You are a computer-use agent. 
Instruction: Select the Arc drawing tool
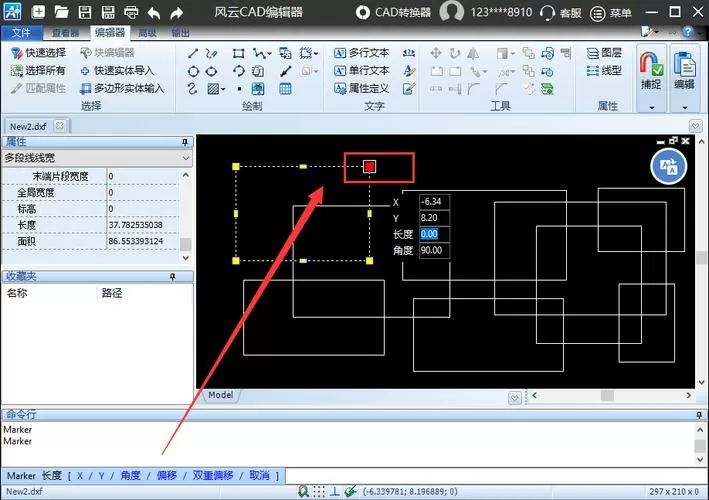click(x=238, y=71)
